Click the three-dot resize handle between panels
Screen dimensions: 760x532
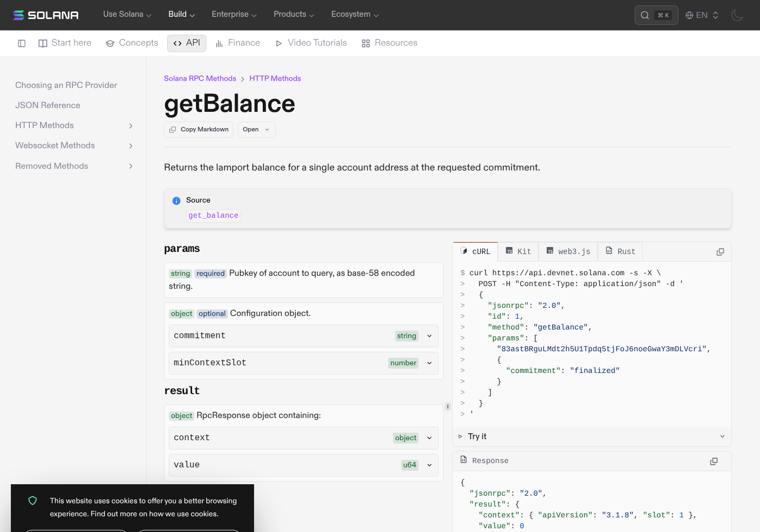coord(448,407)
